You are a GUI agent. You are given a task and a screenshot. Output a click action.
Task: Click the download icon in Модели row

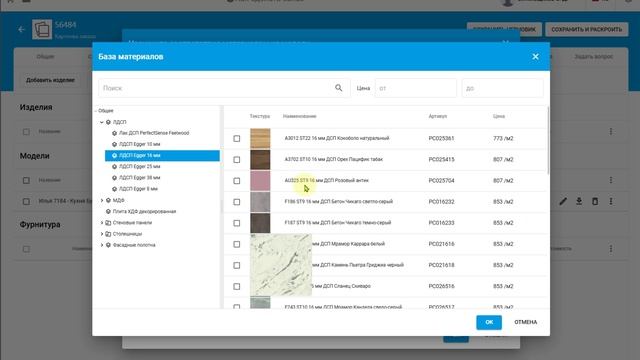(579, 201)
